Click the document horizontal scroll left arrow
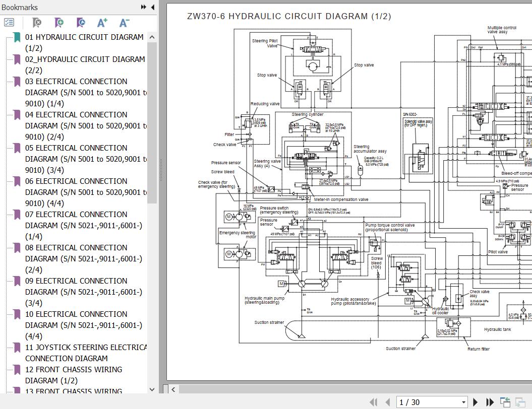 [173, 389]
